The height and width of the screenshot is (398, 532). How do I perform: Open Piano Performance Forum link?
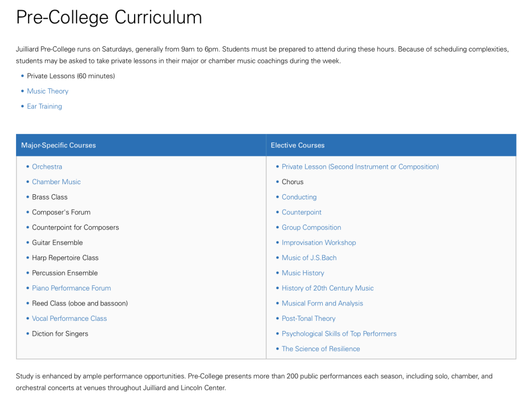[71, 288]
